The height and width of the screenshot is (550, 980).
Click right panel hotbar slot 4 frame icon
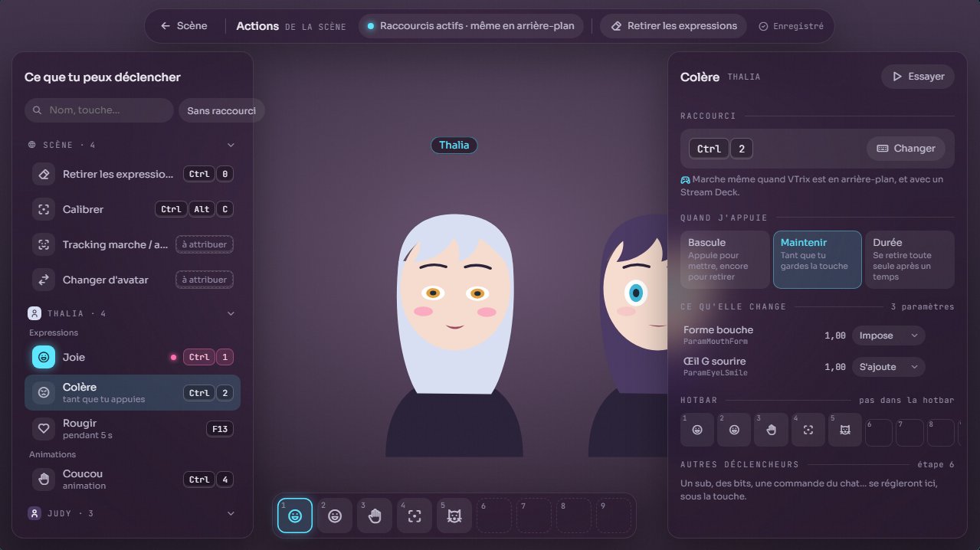[808, 430]
